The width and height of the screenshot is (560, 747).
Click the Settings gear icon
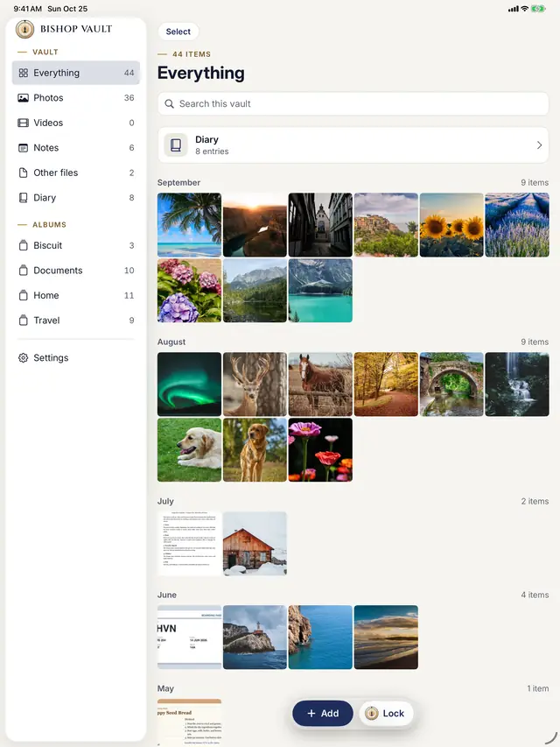click(x=23, y=358)
